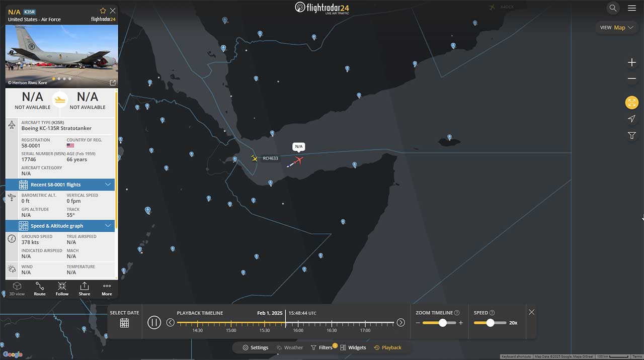Open the VIEW Map dropdown
The width and height of the screenshot is (644, 360).
616,28
